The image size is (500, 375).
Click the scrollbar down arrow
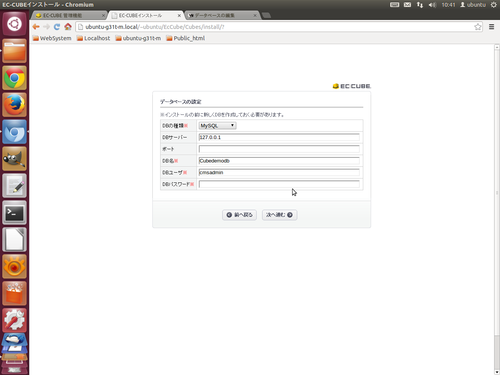[497, 372]
